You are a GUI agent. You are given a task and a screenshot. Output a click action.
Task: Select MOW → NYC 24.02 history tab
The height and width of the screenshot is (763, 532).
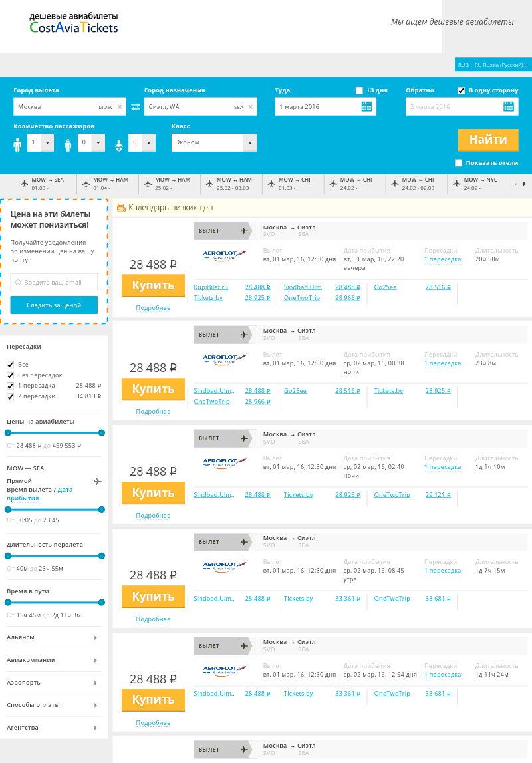478,184
